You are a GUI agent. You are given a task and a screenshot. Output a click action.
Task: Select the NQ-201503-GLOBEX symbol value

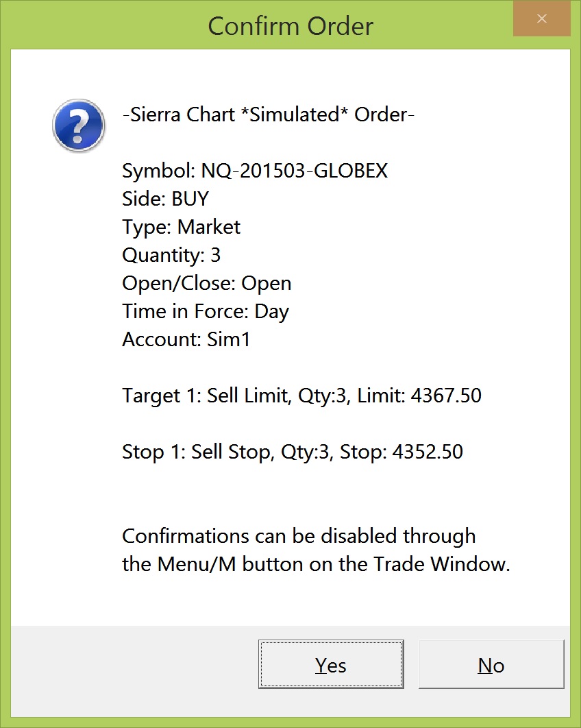tap(295, 171)
